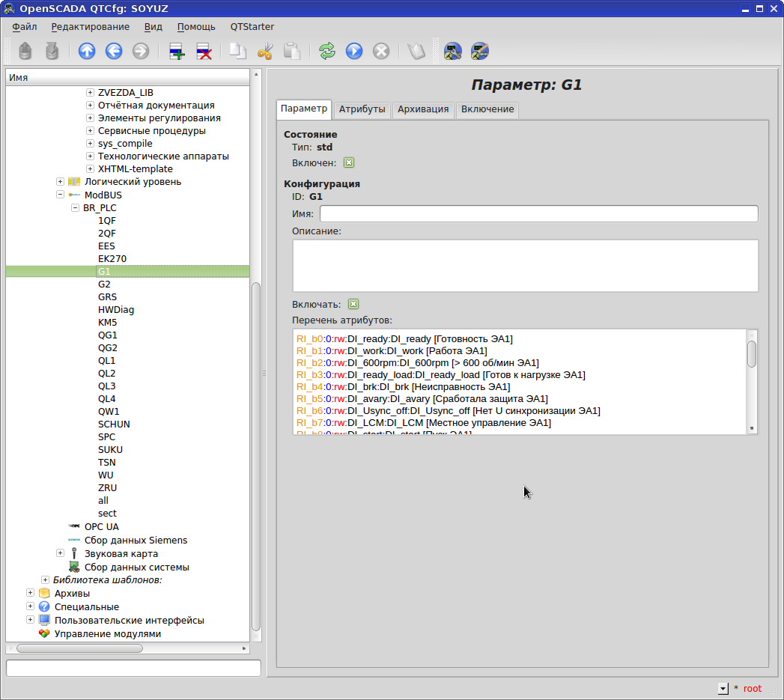This screenshot has width=784, height=700.
Task: Switch to the Атрибуты tab
Action: (362, 109)
